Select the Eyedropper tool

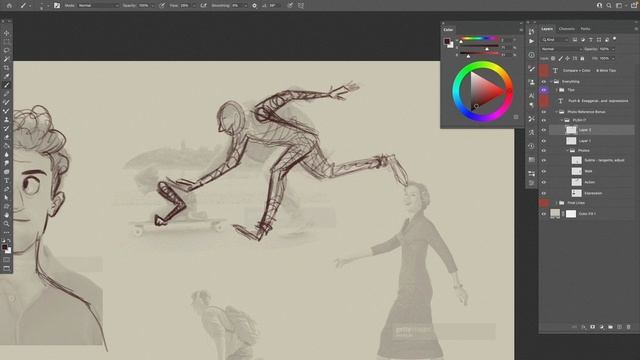7,76
